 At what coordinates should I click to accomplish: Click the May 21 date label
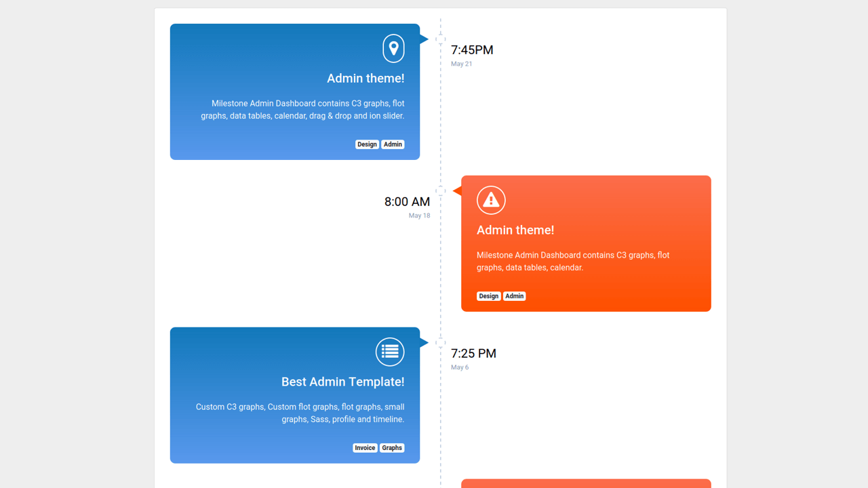pyautogui.click(x=461, y=64)
